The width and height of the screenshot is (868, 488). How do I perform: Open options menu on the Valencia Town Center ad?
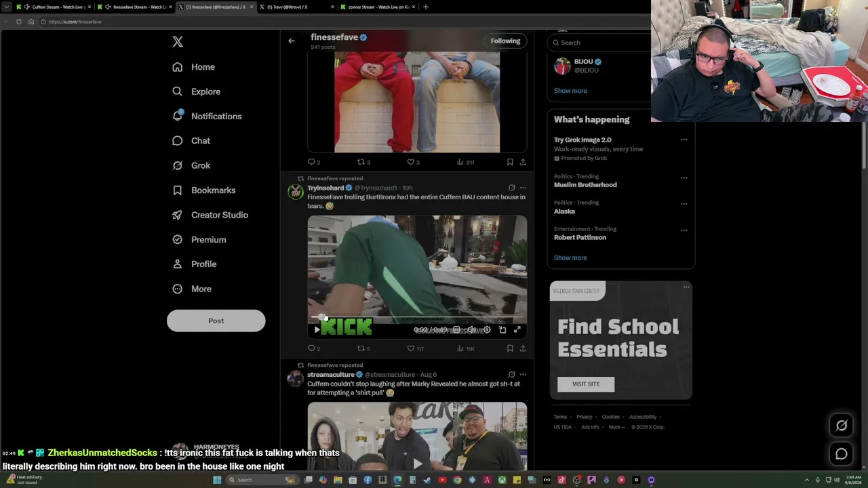[x=686, y=287]
